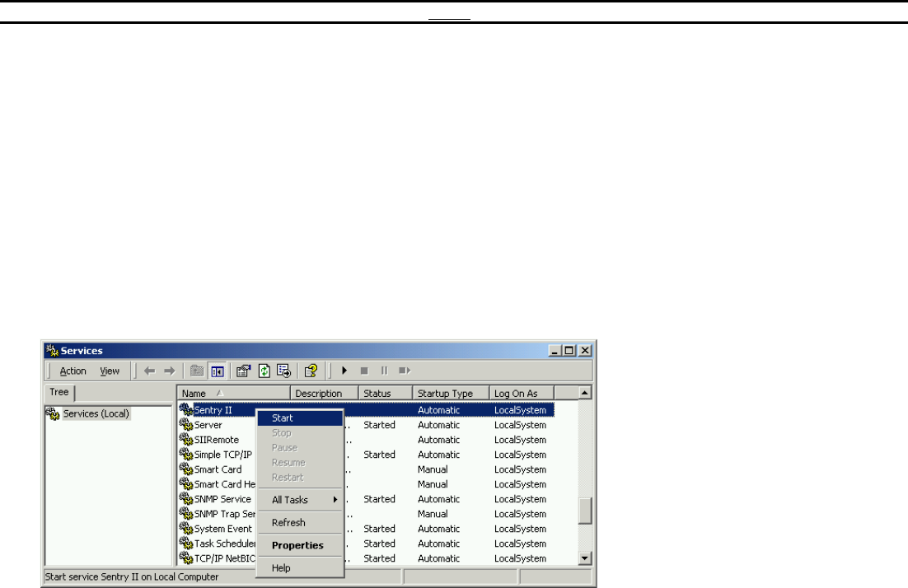Select Help in the context menu
Screen dimensions: 908x588
(281, 568)
